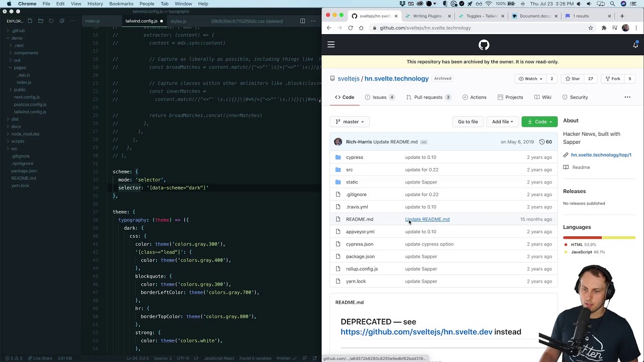644x362 pixels.
Task: Open the Pull requests tab
Action: [x=428, y=98]
